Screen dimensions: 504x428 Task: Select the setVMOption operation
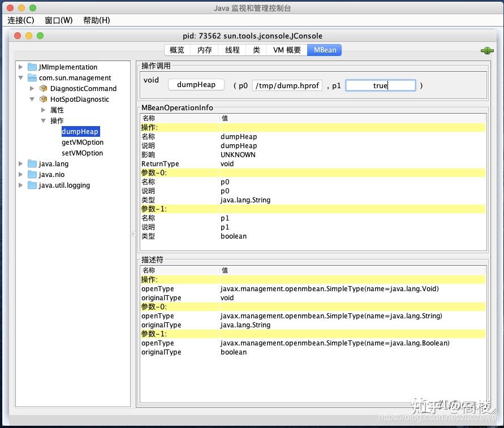click(x=82, y=153)
